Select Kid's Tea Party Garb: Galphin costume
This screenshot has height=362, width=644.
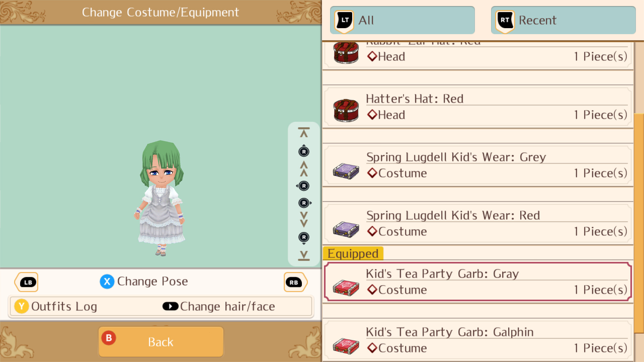(x=478, y=340)
